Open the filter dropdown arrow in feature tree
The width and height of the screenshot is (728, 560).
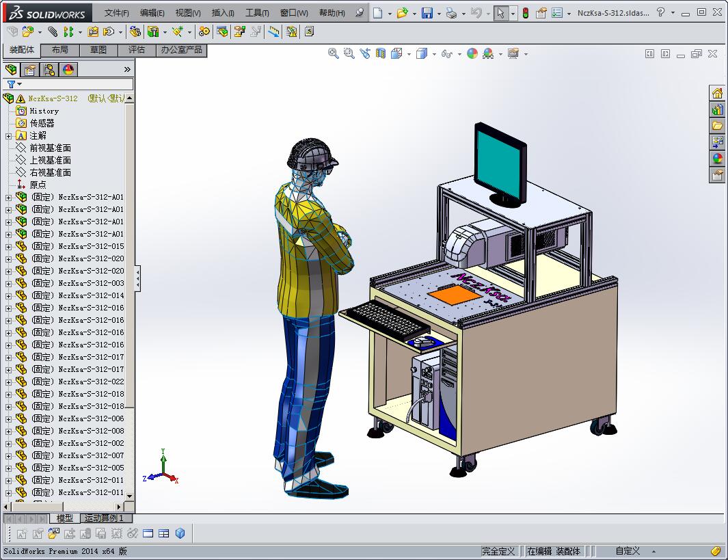(20, 84)
